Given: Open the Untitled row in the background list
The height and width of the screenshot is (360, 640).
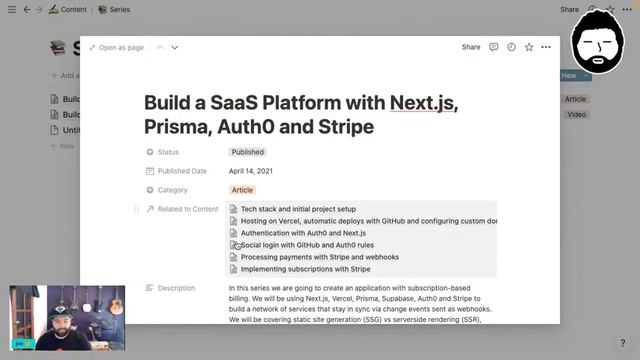Looking at the screenshot, I should click(x=65, y=130).
